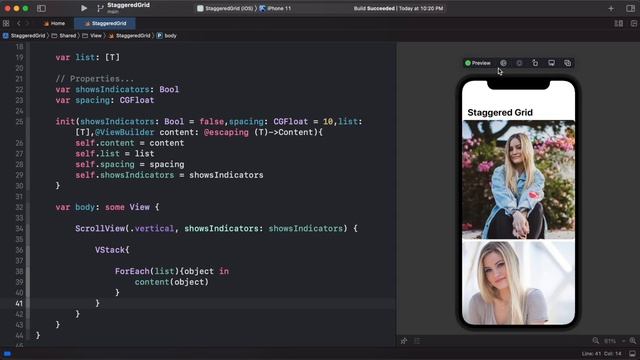Click the 'content(object)' call

[x=171, y=282]
